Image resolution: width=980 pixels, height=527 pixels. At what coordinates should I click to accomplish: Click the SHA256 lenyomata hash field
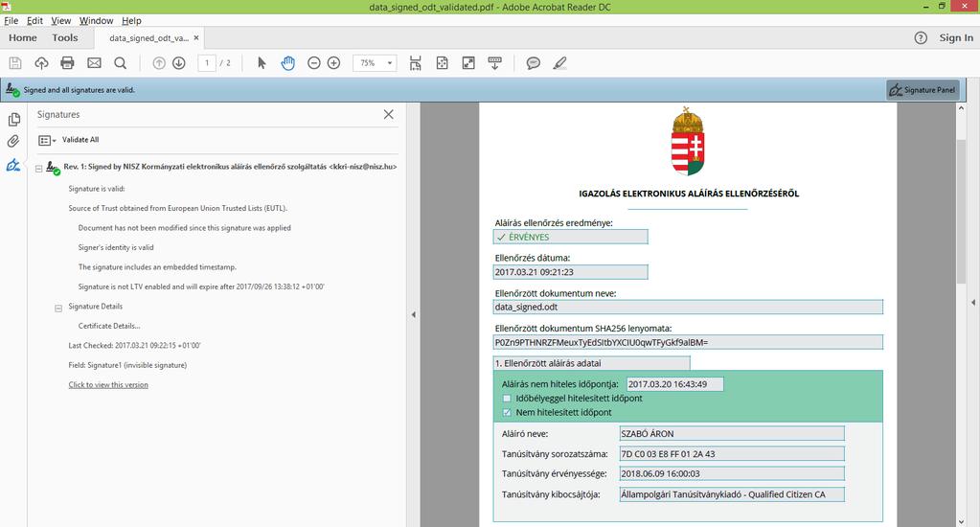[688, 342]
